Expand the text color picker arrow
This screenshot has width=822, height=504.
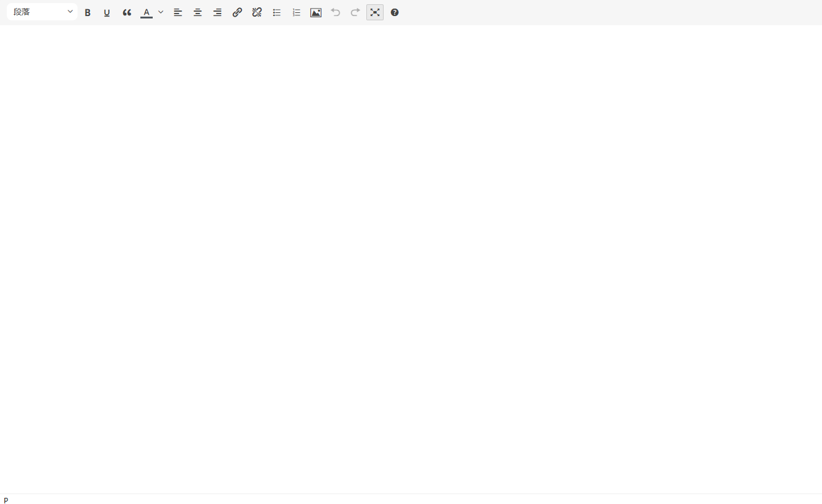161,12
